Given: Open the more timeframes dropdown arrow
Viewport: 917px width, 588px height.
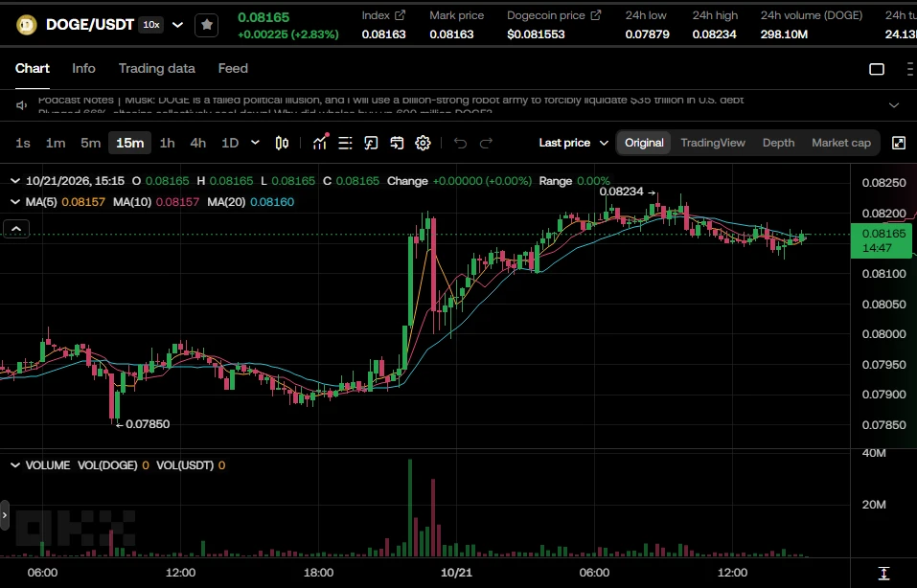Looking at the screenshot, I should click(255, 143).
